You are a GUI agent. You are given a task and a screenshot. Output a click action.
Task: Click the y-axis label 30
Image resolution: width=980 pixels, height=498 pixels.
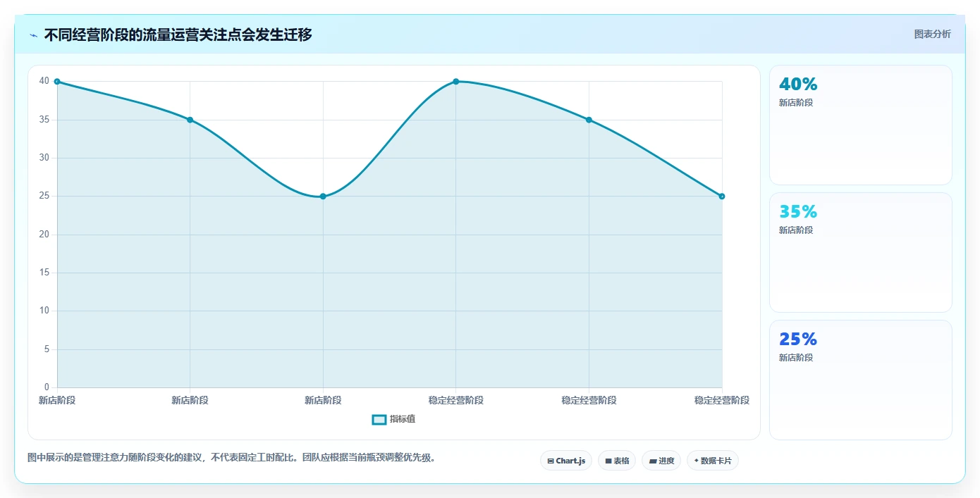44,158
